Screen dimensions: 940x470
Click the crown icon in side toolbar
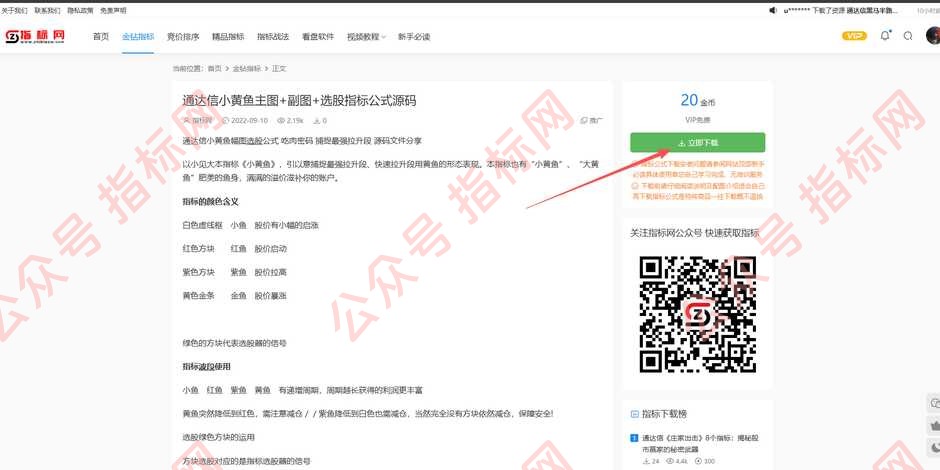tap(934, 425)
